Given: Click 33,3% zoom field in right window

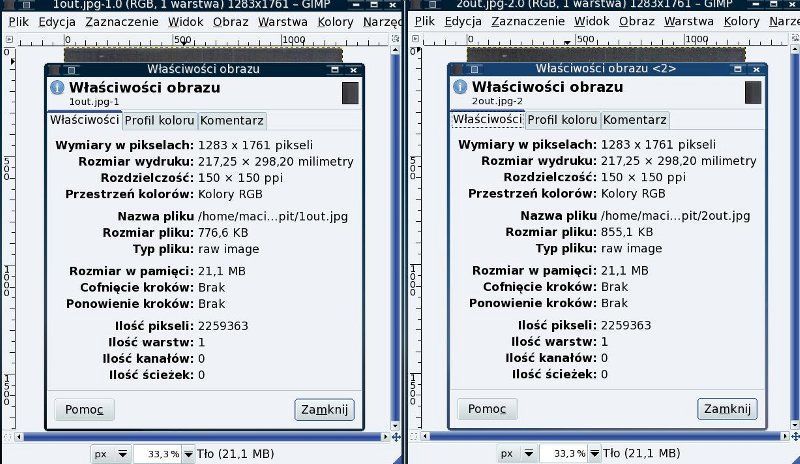Looking at the screenshot, I should [564, 453].
